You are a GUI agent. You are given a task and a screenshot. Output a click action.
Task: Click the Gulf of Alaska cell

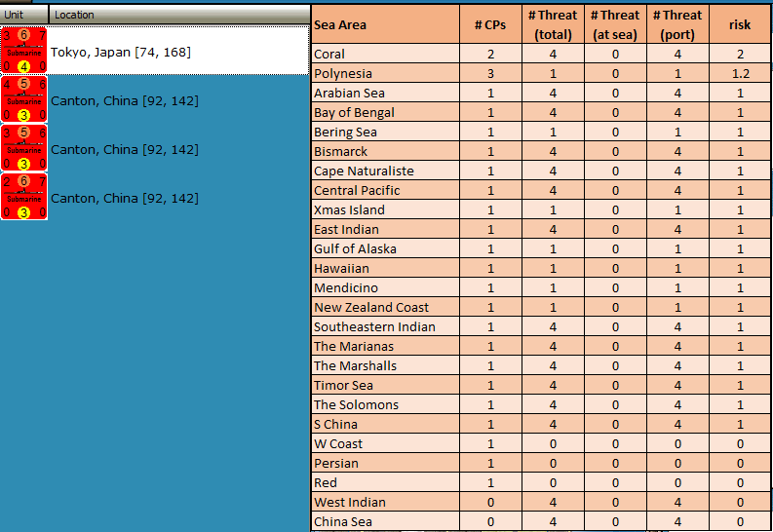tap(385, 248)
